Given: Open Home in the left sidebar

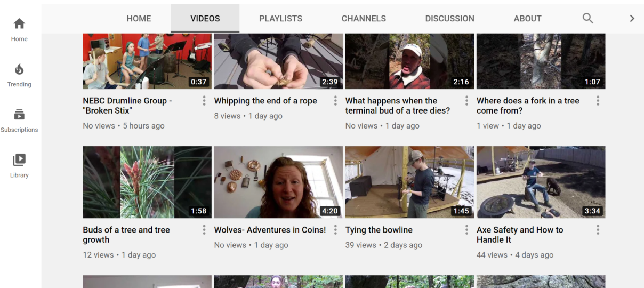Looking at the screenshot, I should click(x=19, y=30).
